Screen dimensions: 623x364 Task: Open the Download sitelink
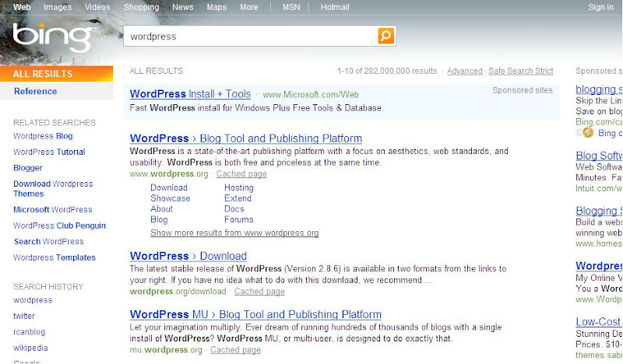(169, 187)
